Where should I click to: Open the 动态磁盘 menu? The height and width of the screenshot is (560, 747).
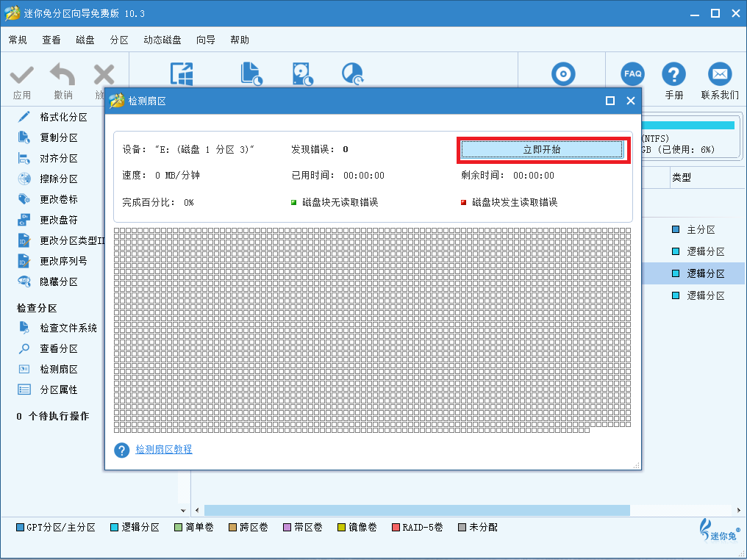pyautogui.click(x=162, y=40)
